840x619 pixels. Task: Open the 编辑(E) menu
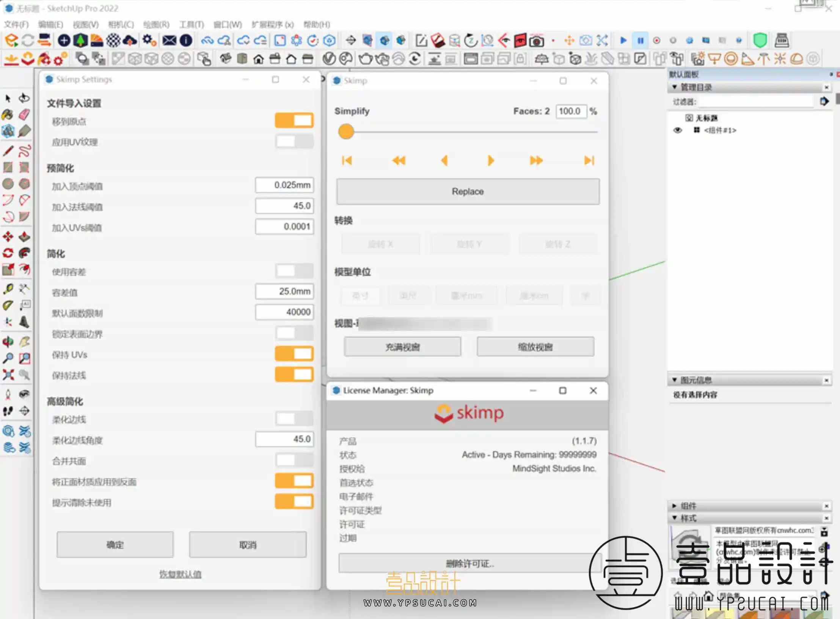pos(50,25)
